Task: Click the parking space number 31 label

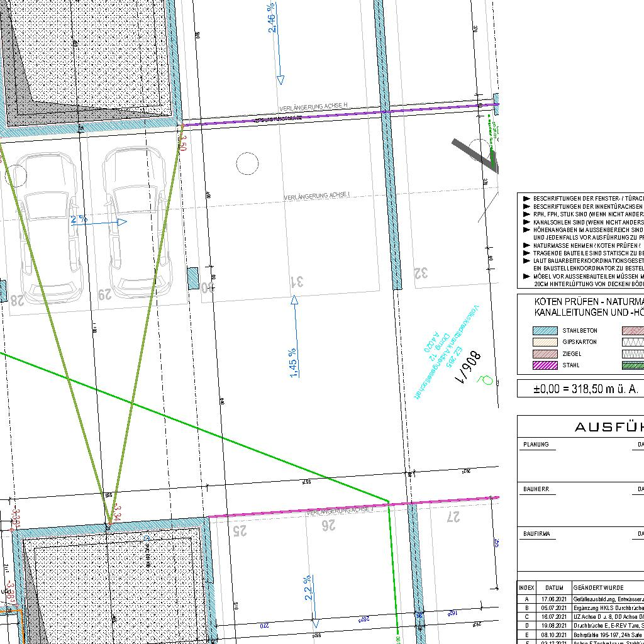Action: pos(296,282)
